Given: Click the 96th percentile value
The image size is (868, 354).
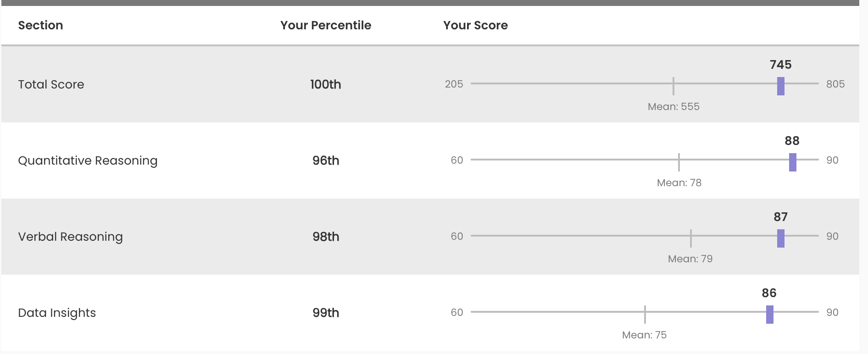Looking at the screenshot, I should [326, 160].
